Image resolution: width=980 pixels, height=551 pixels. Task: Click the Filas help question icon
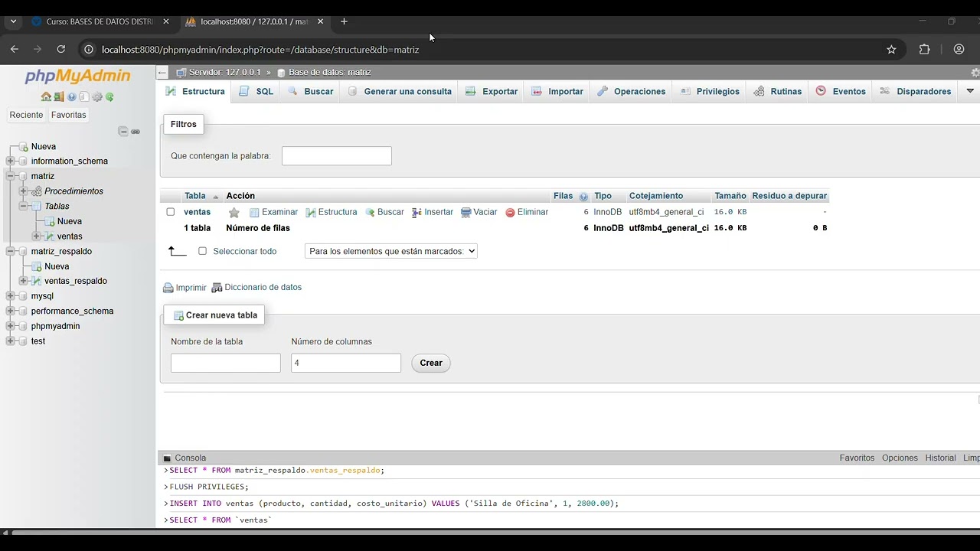(583, 197)
